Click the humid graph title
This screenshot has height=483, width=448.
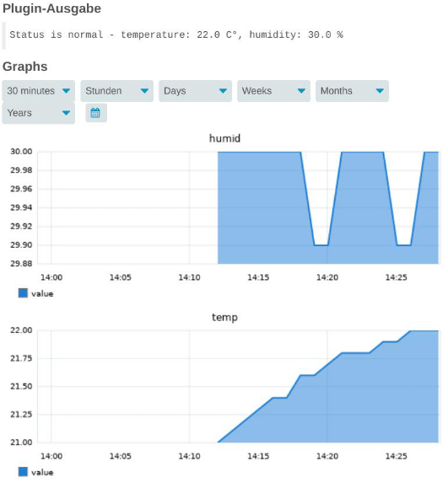(224, 138)
